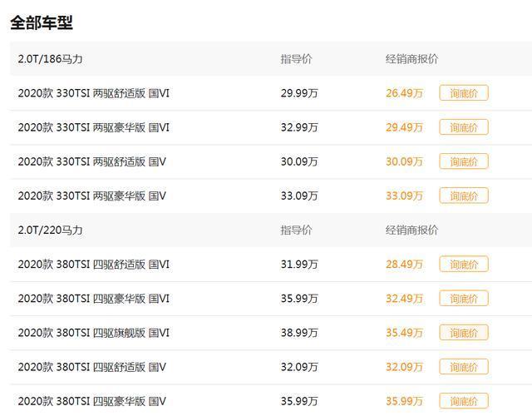
Task: Click the 2.0T/186马力 group header
Action: point(50,59)
